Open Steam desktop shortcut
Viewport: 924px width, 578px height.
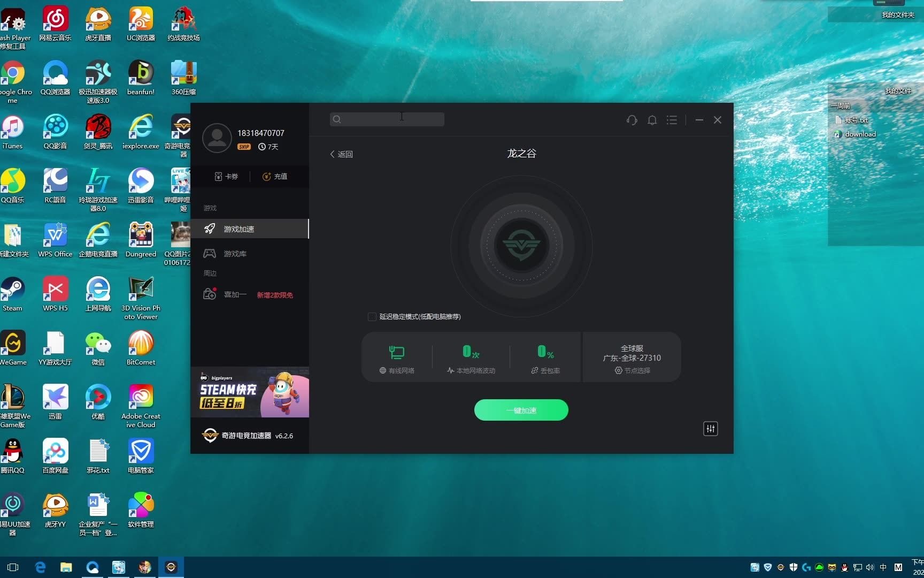[x=12, y=294]
